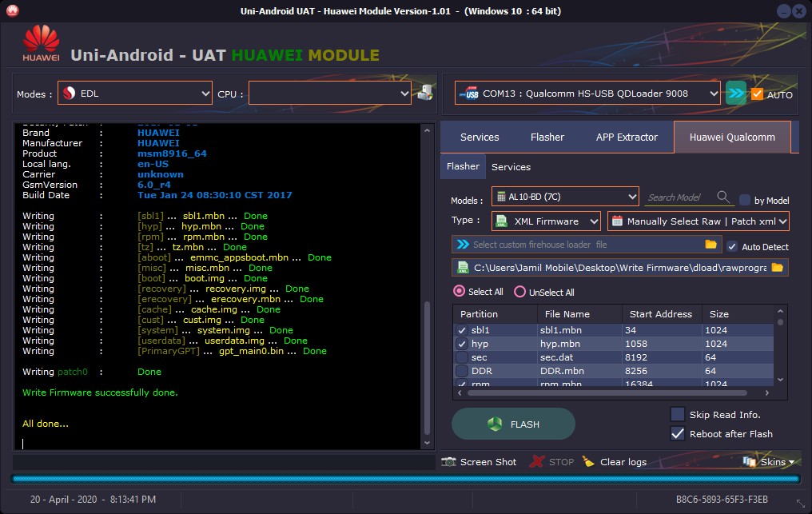
Task: Switch to the top Flasher tab
Action: pyautogui.click(x=547, y=137)
